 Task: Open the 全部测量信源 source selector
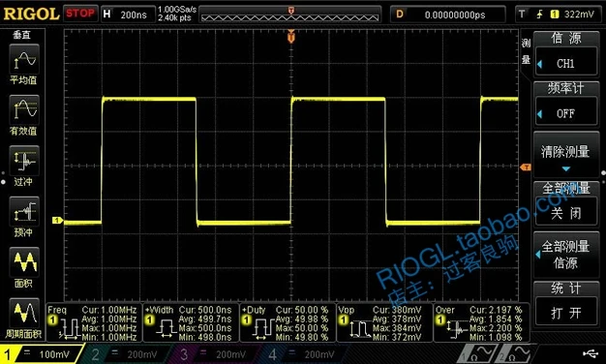tap(565, 255)
